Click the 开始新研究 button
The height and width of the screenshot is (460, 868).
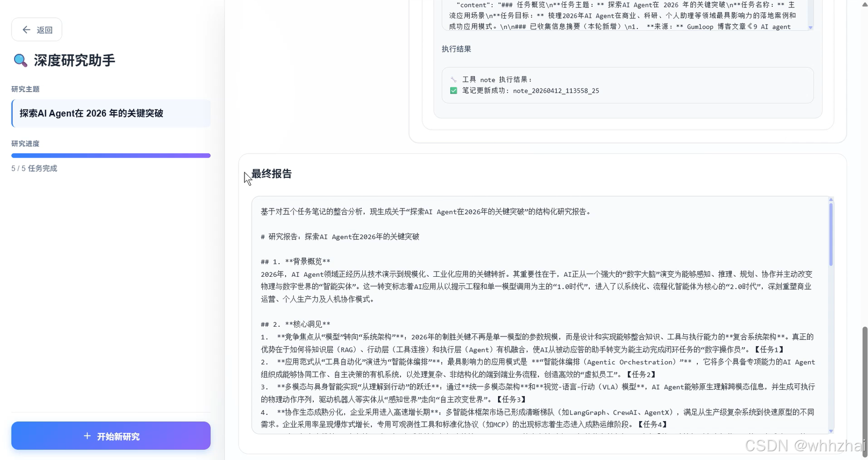click(111, 436)
